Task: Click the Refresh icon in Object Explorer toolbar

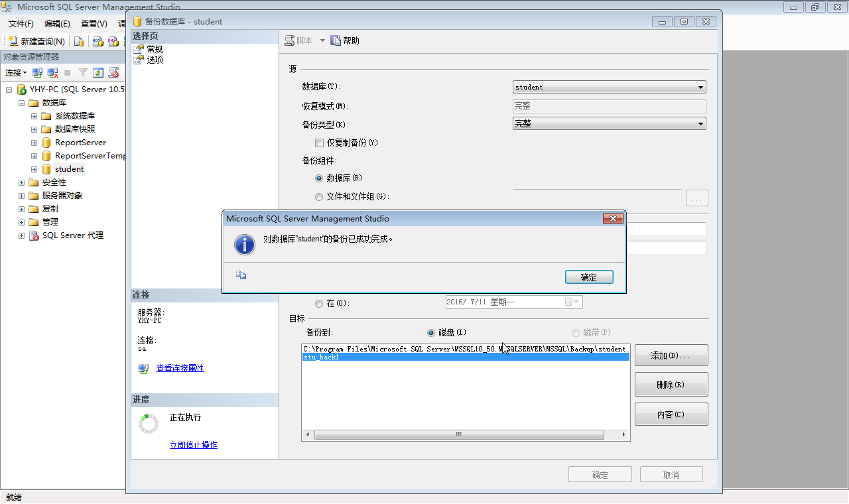Action: pos(98,72)
